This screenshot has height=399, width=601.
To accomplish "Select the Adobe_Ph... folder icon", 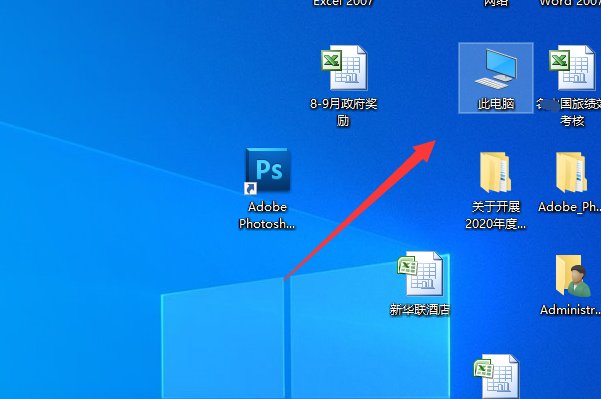I will pyautogui.click(x=571, y=172).
